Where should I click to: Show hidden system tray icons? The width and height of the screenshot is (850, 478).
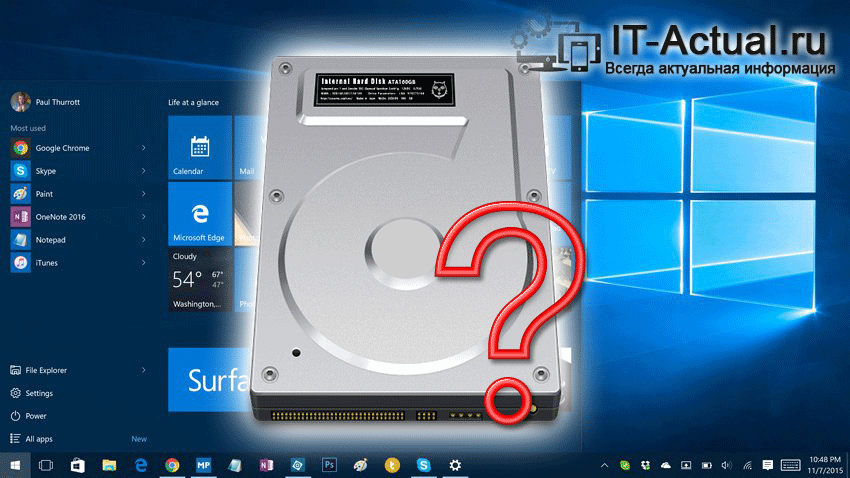[606, 465]
